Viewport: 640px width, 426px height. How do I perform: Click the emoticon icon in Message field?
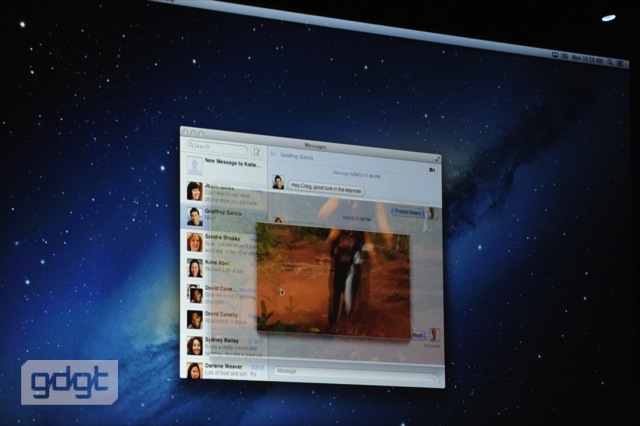433,378
